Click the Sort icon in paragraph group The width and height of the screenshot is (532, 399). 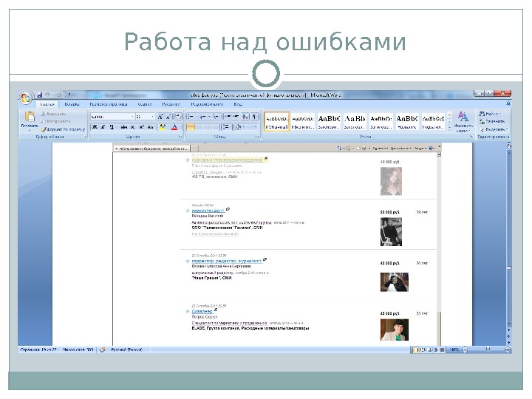coord(245,117)
